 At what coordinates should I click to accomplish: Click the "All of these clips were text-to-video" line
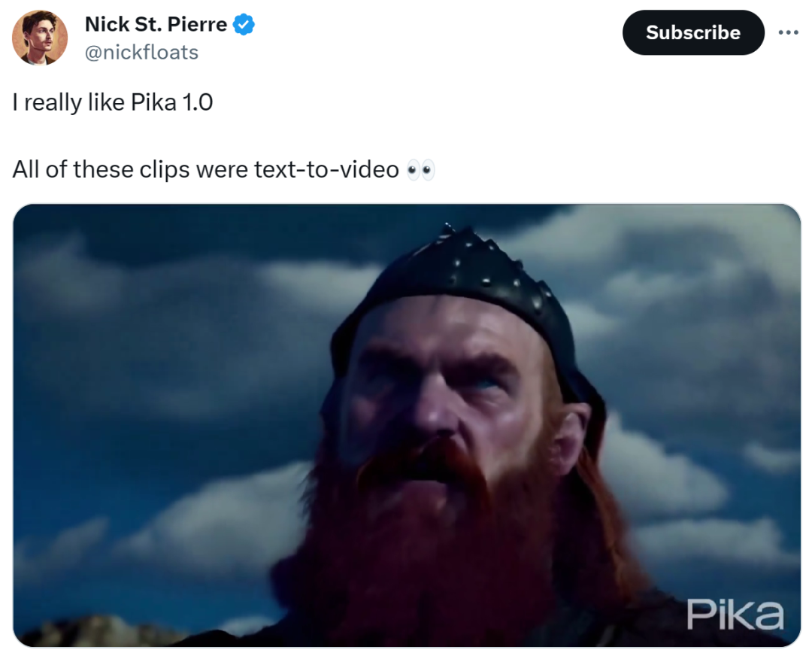(205, 169)
